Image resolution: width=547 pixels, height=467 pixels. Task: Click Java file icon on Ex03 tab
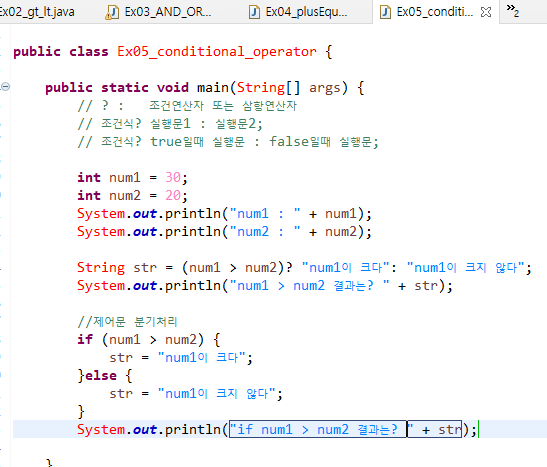click(112, 12)
